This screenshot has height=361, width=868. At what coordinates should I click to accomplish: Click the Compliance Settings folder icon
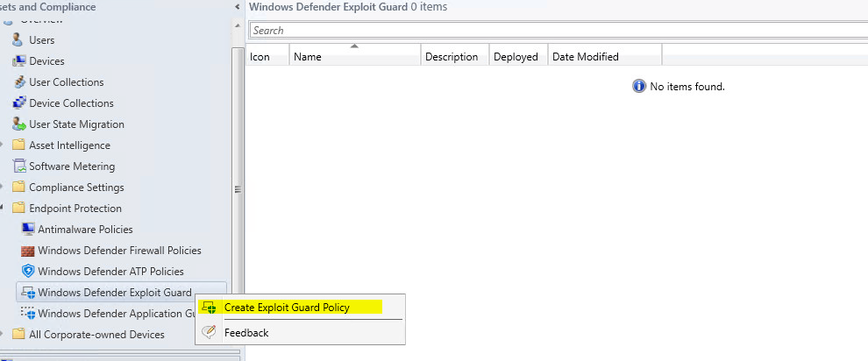click(x=18, y=187)
